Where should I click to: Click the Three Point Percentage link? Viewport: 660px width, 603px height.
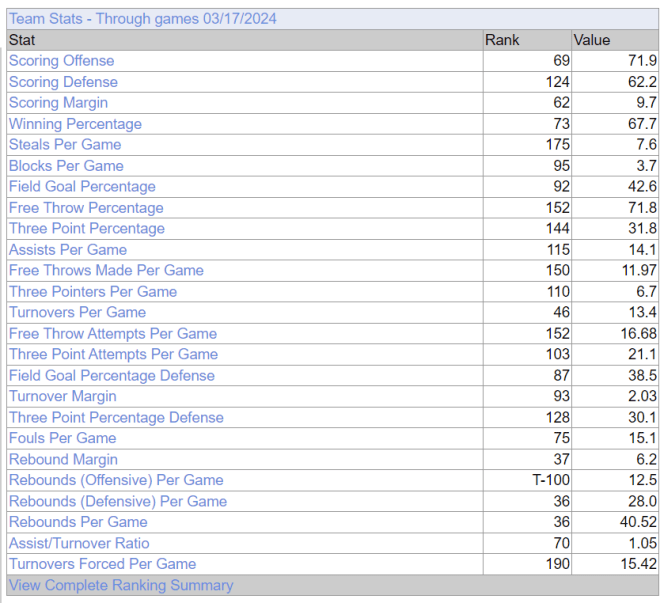coord(87,228)
